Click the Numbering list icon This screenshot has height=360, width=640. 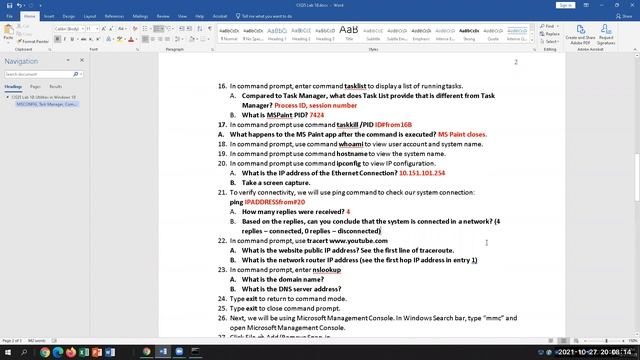[158, 29]
